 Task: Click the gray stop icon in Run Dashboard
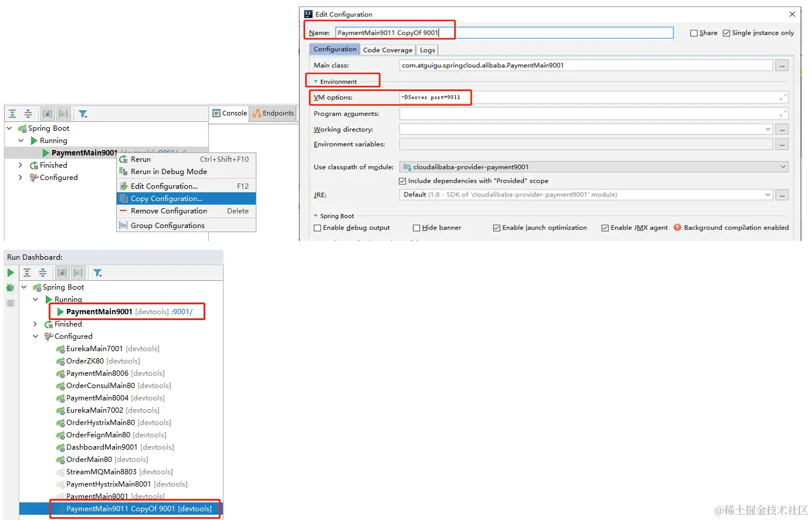click(11, 303)
